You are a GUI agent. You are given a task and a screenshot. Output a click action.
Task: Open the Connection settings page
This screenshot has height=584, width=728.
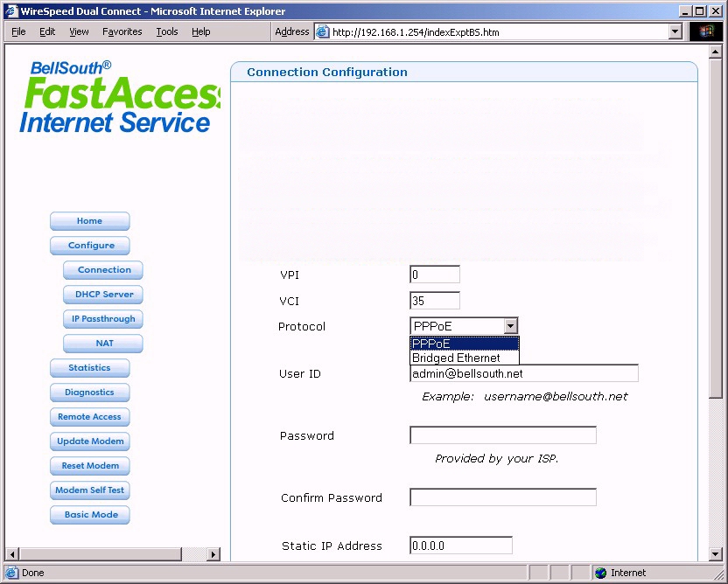click(x=103, y=270)
